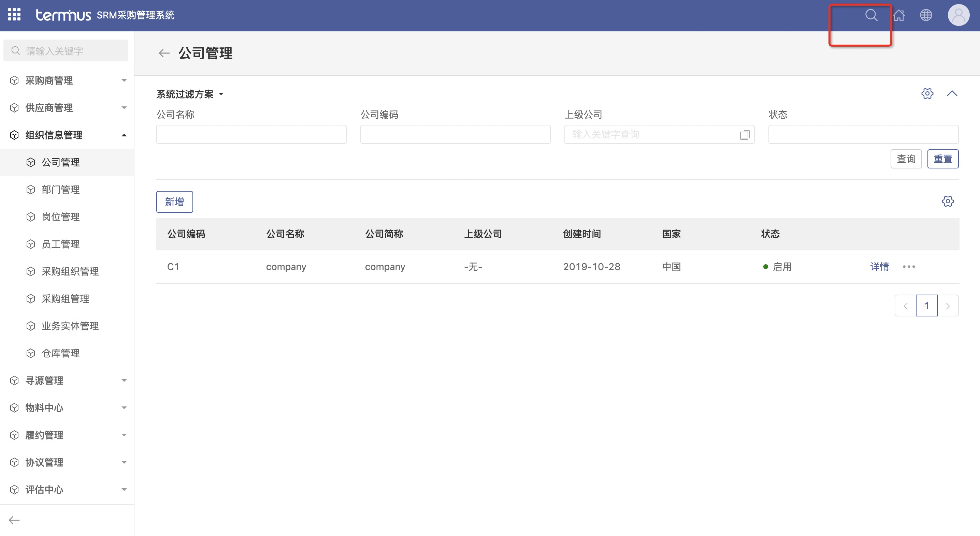This screenshot has width=980, height=536.
Task: Open language globe icon
Action: click(x=926, y=15)
